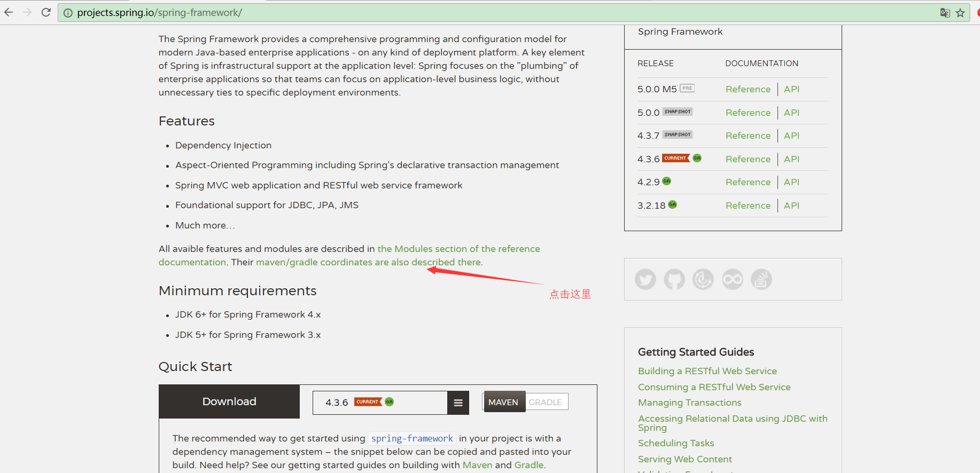Open API docs for 3.2.18
The width and height of the screenshot is (980, 473).
point(791,206)
